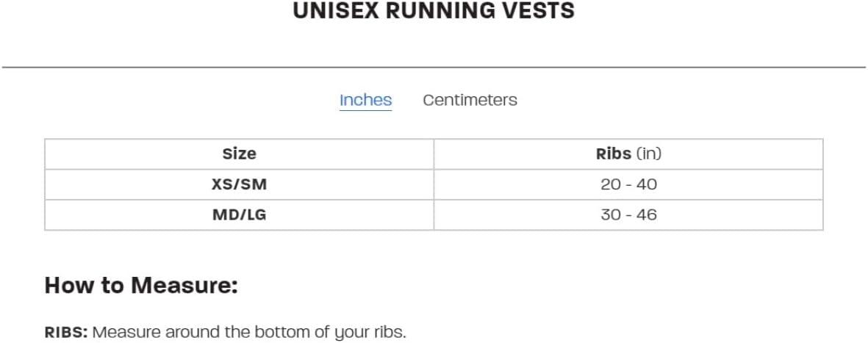The height and width of the screenshot is (343, 868).
Task: Select the Inches unit tab
Action: (x=365, y=100)
